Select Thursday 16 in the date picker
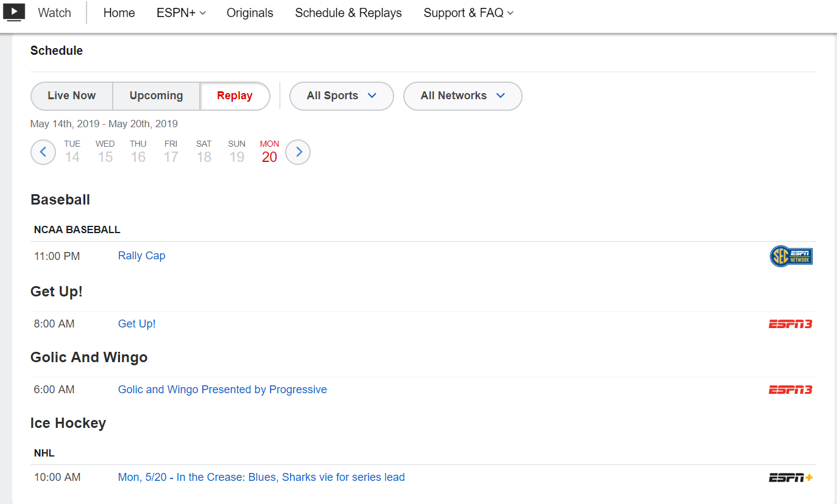Image resolution: width=837 pixels, height=504 pixels. pyautogui.click(x=138, y=152)
